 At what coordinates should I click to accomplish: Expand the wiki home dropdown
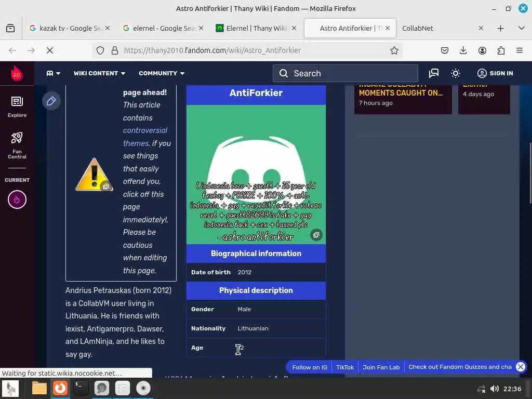pos(54,73)
